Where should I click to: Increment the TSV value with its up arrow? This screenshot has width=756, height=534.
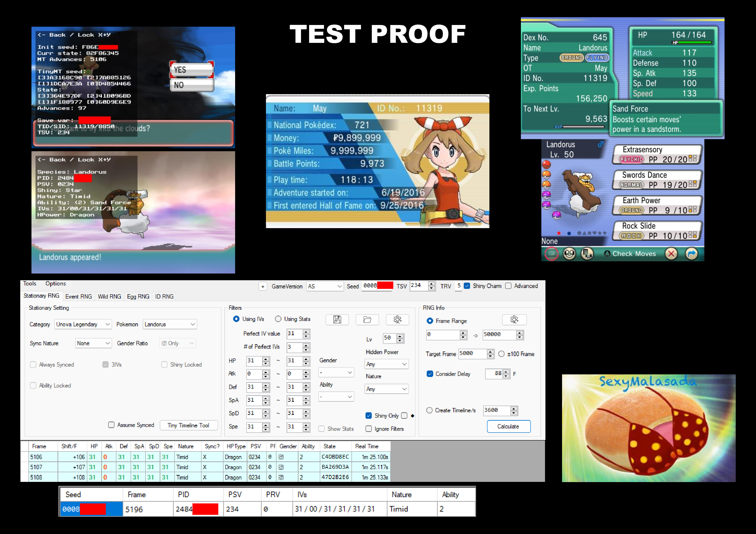[431, 284]
